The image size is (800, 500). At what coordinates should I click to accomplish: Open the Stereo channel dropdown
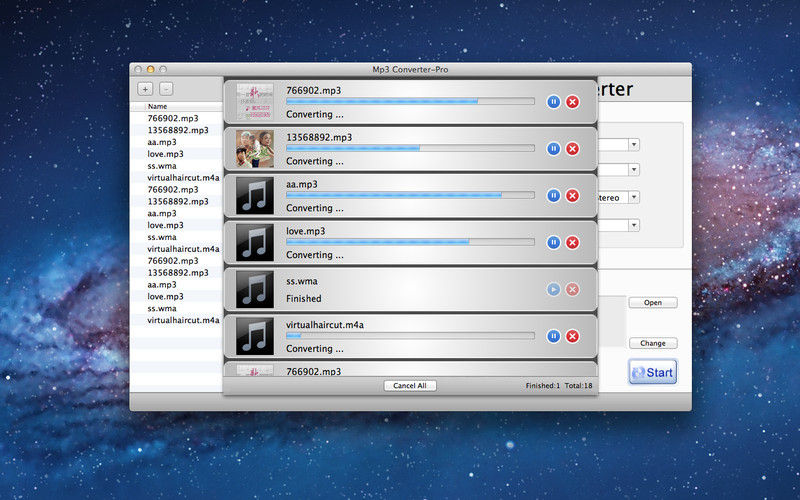click(x=634, y=197)
